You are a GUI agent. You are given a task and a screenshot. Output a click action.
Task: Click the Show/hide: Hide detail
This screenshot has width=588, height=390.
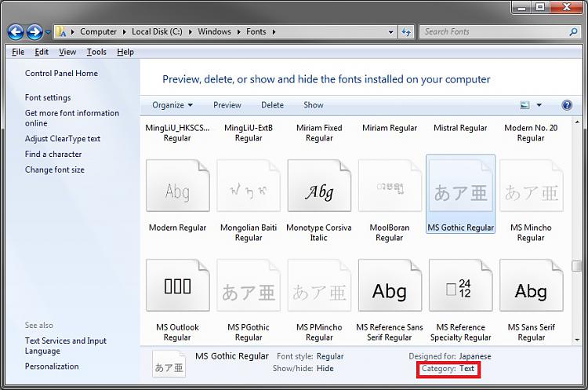click(303, 369)
